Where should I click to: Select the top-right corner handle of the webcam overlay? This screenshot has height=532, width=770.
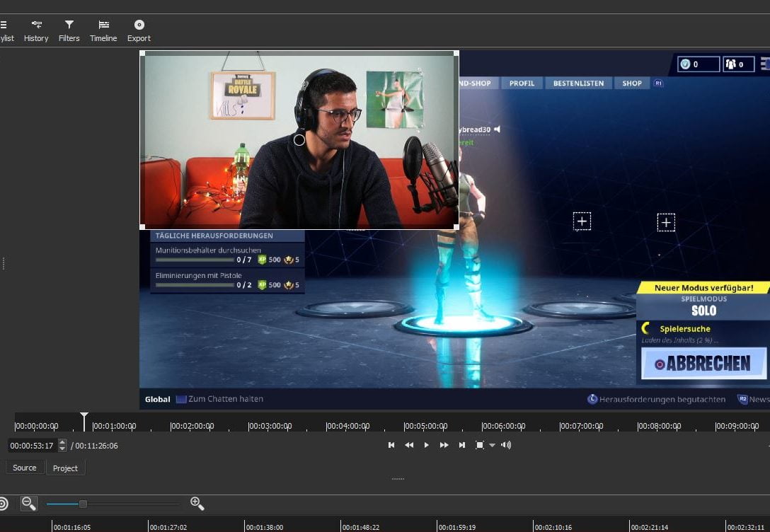coord(456,54)
